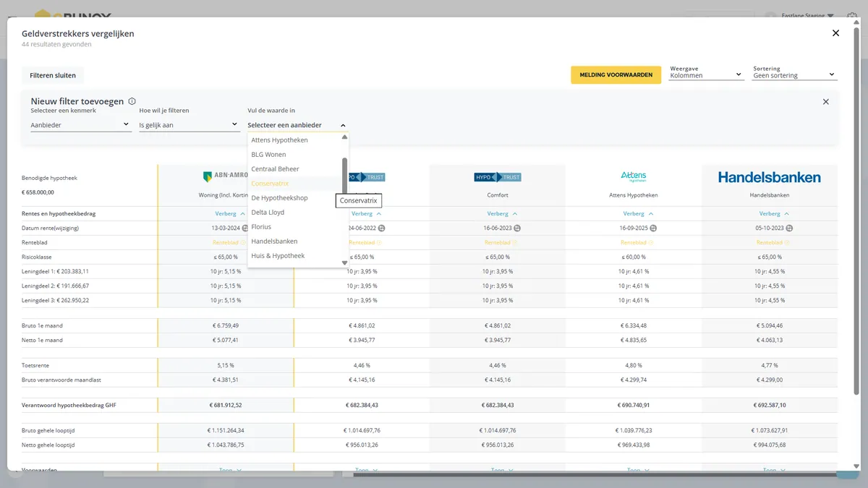Click the ABN AMRO logo in the column header
Screen dimensions: 868x488
coord(225,176)
